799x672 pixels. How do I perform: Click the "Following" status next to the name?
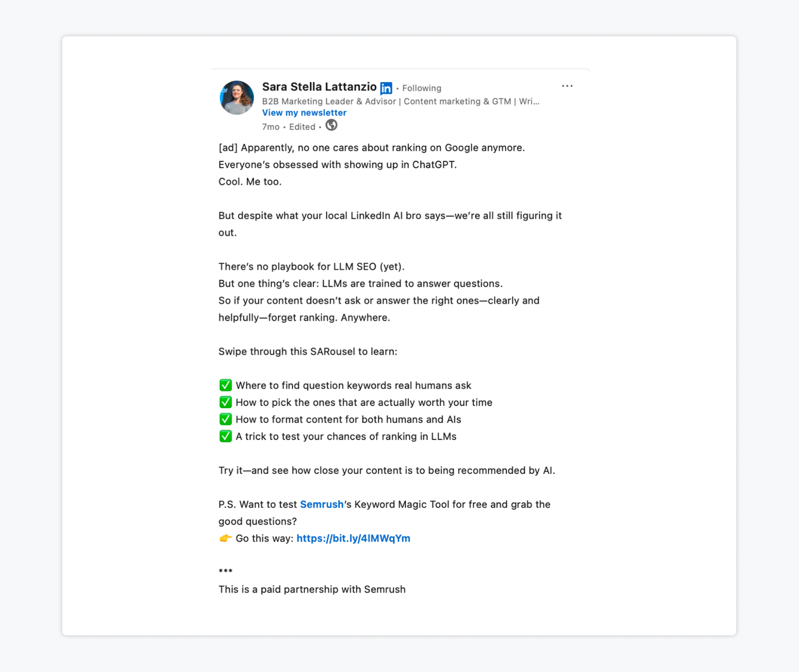click(421, 88)
